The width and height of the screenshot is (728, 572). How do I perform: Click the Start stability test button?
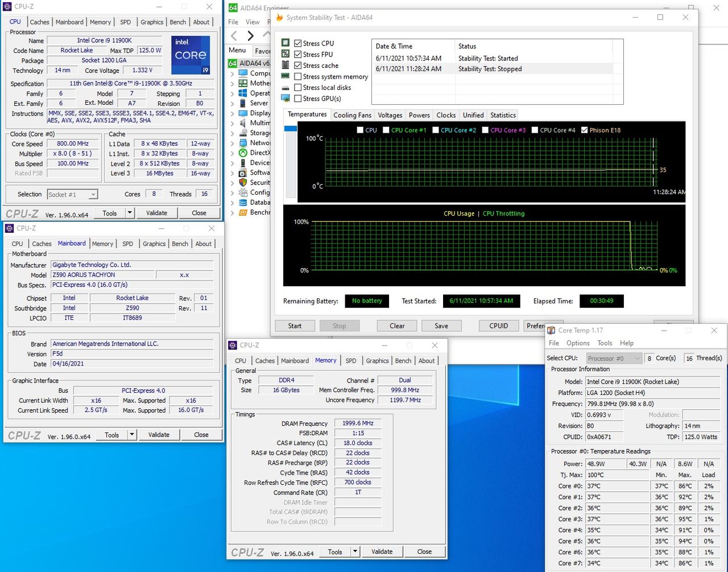[295, 326]
